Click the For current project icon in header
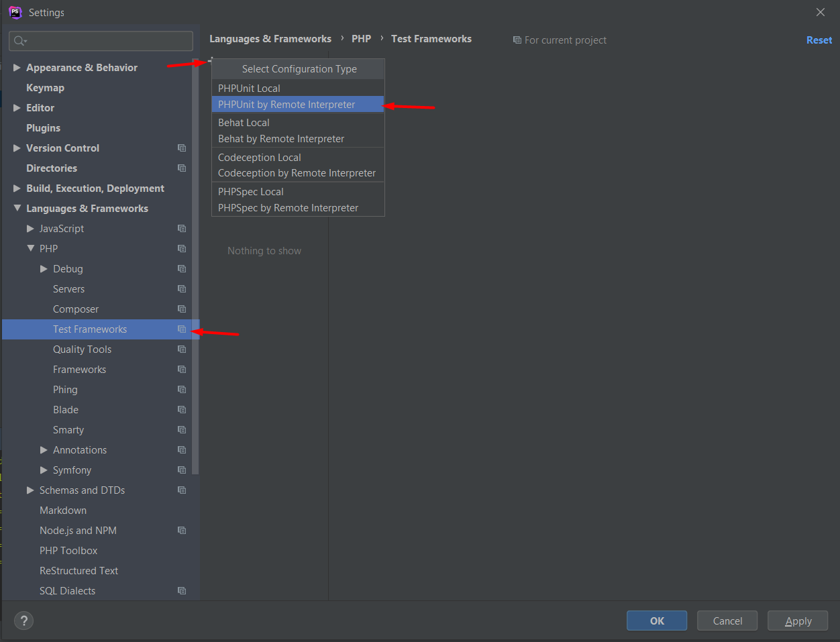The image size is (840, 642). (x=517, y=40)
